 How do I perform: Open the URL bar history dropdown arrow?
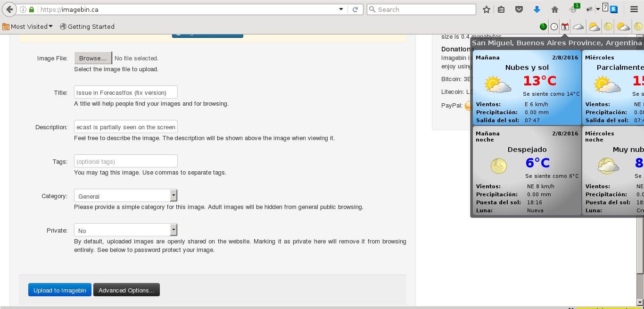click(341, 9)
